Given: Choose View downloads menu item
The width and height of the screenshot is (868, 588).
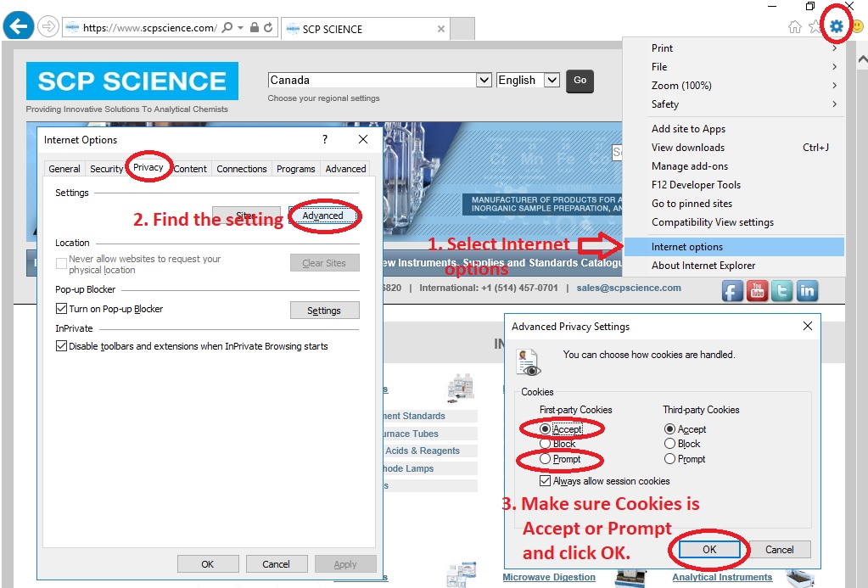Looking at the screenshot, I should pos(734,148).
